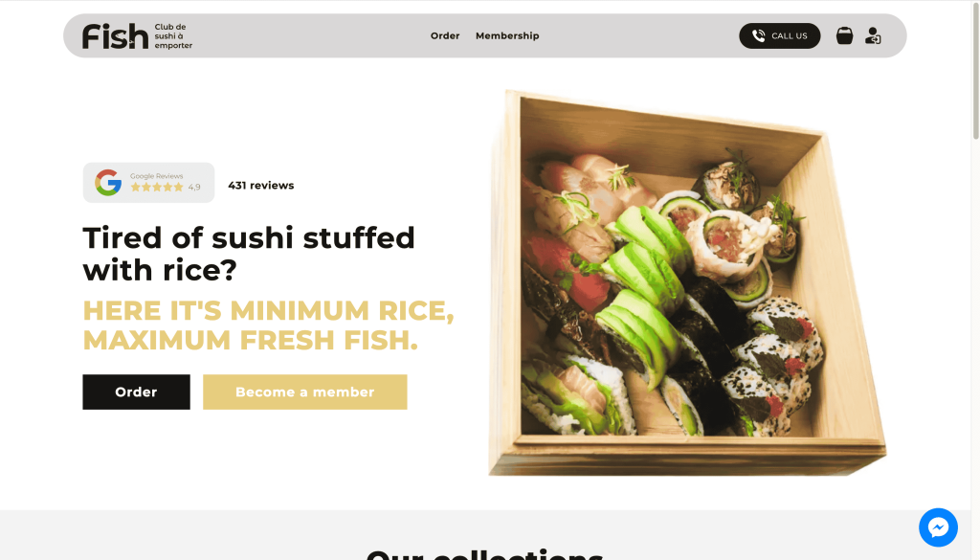Click the user account login icon
The height and width of the screenshot is (560, 980).
873,35
